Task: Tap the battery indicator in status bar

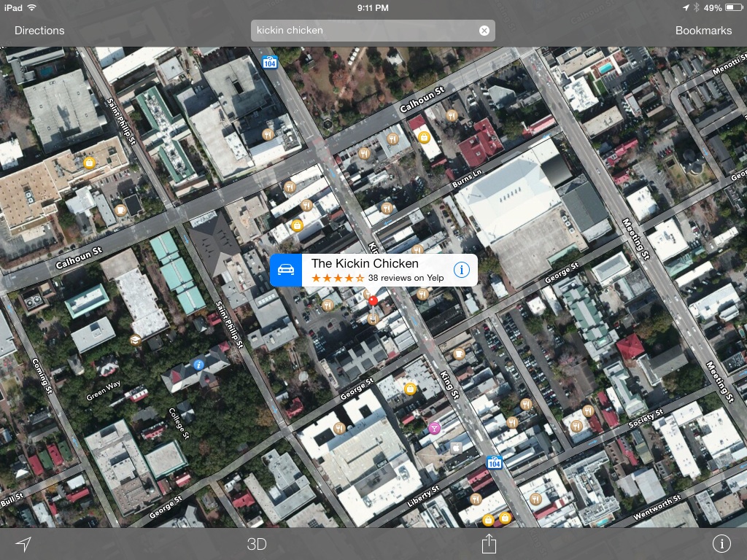Action: point(733,7)
